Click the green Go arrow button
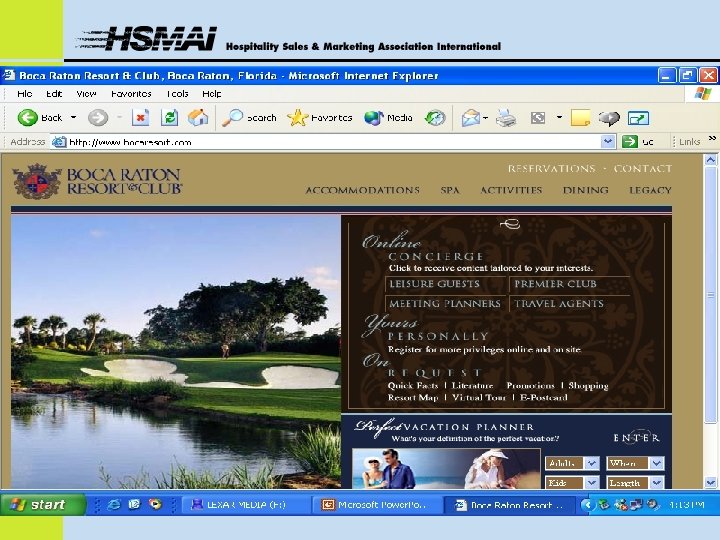Image resolution: width=720 pixels, height=540 pixels. pos(630,141)
